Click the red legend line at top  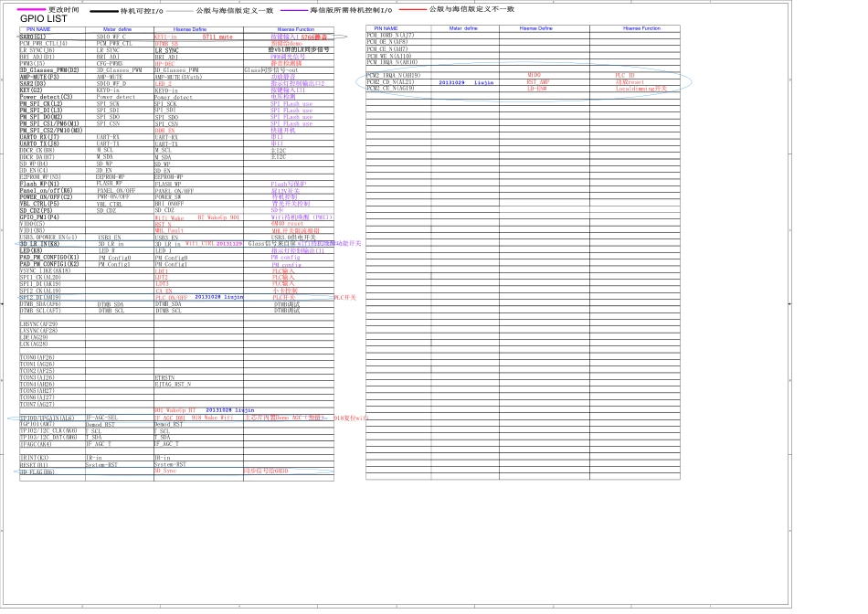point(412,9)
